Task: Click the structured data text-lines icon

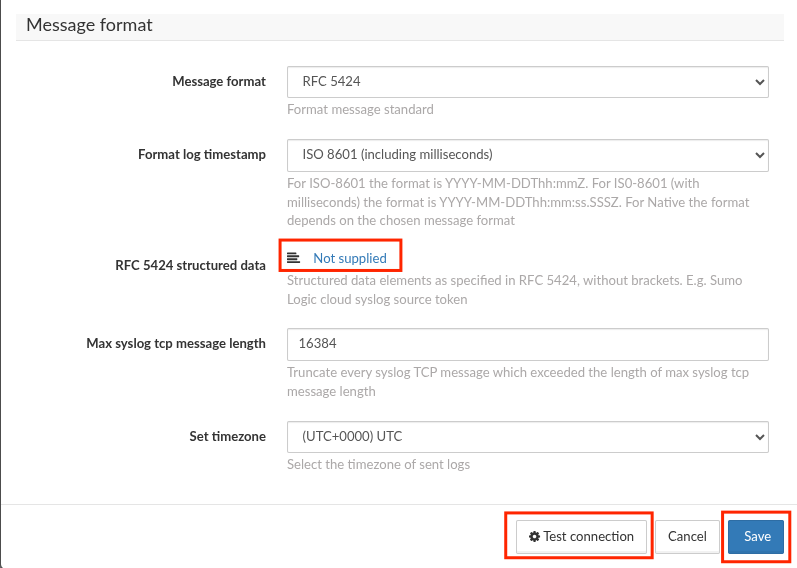Action: point(293,258)
